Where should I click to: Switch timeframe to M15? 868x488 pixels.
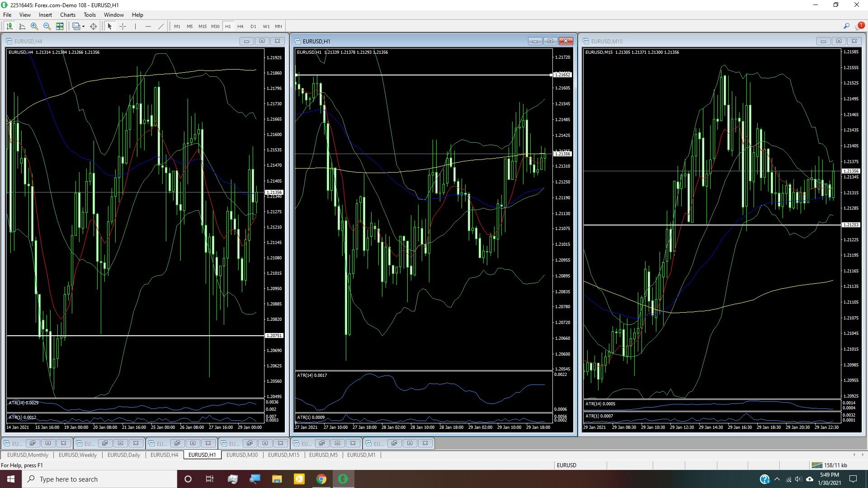(x=203, y=26)
